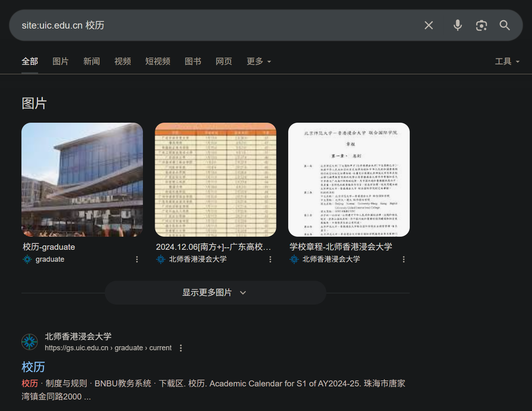
Task: Open the campus building image thumbnail
Action: pyautogui.click(x=82, y=179)
